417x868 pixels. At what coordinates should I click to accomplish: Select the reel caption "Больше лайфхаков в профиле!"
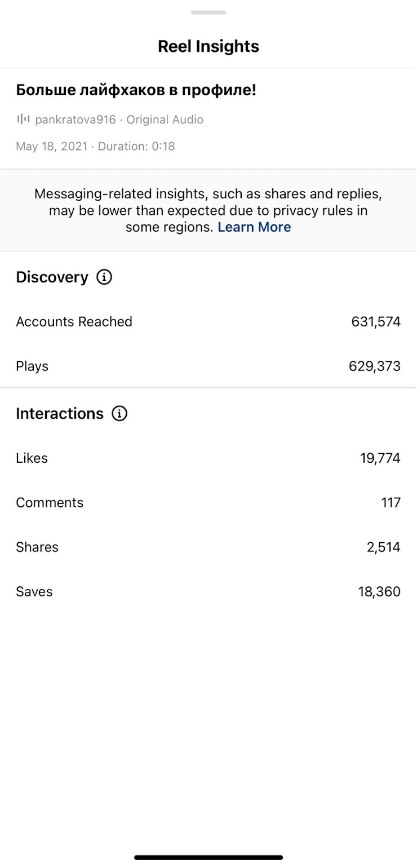click(x=136, y=90)
